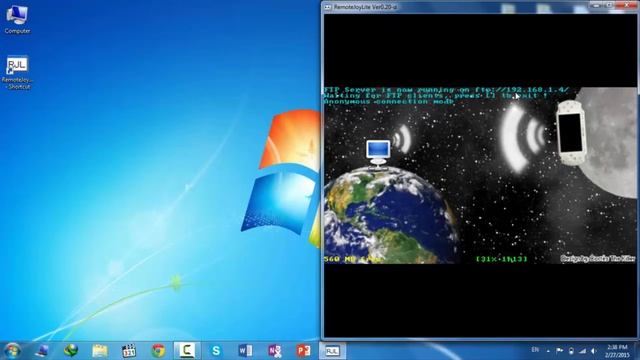Open the Windows Start menu orb
Image resolution: width=640 pixels, height=360 pixels.
12,351
